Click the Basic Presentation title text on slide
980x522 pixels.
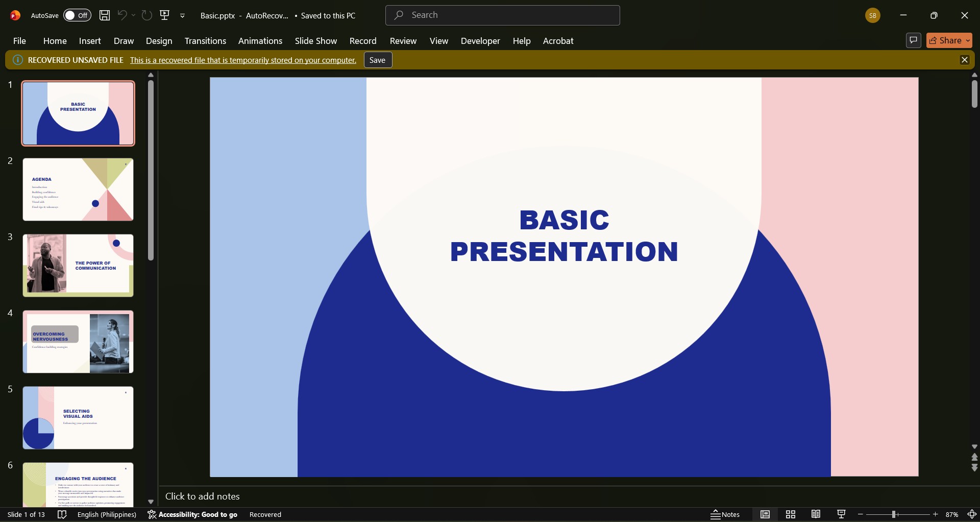click(x=564, y=235)
